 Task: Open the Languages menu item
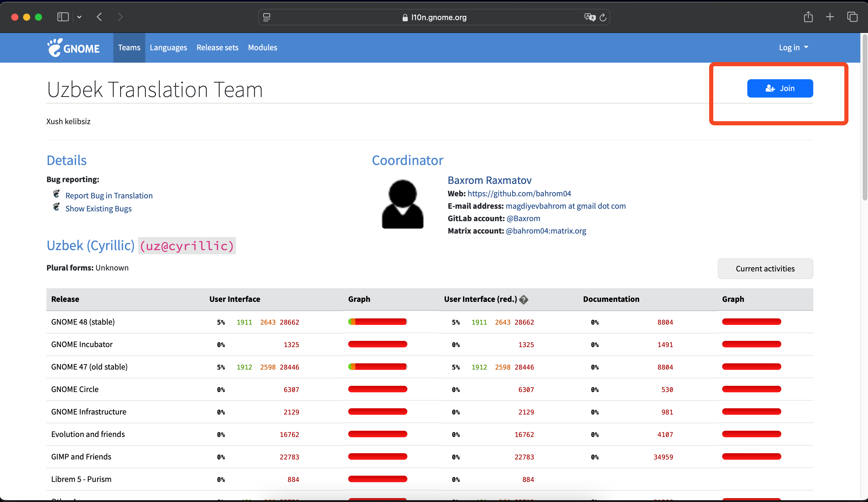pos(168,48)
